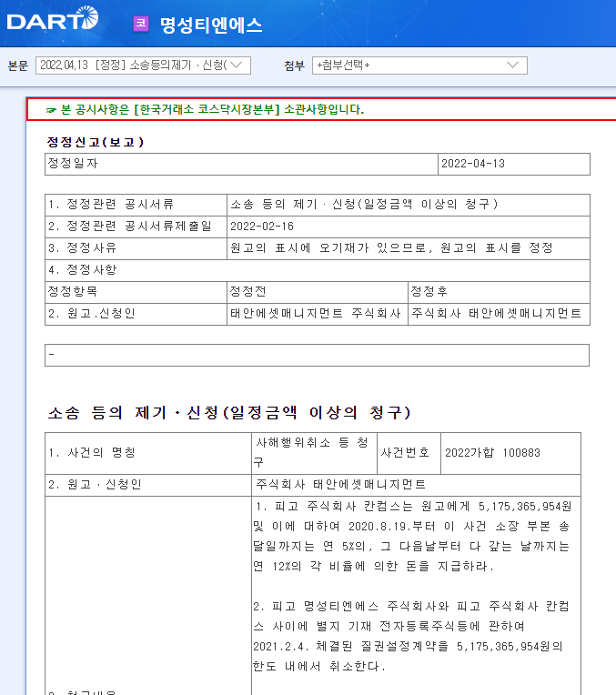Open the 본문 document selection dropdown
This screenshot has height=695, width=616.
(143, 65)
